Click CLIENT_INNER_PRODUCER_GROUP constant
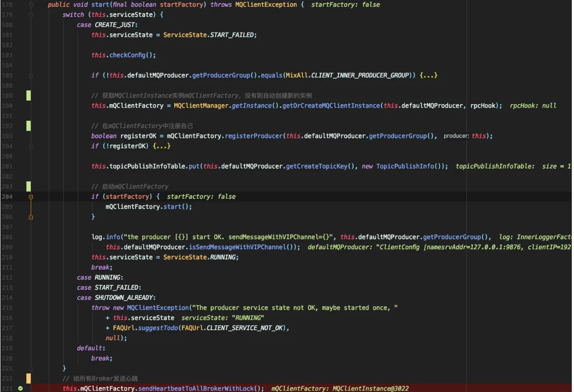 point(360,76)
